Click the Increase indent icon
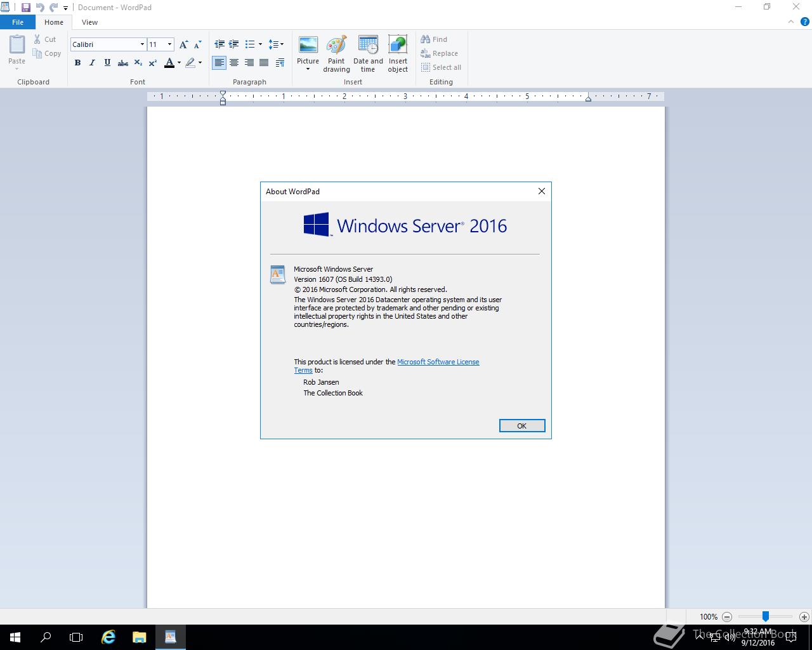The width and height of the screenshot is (812, 650). tap(234, 44)
